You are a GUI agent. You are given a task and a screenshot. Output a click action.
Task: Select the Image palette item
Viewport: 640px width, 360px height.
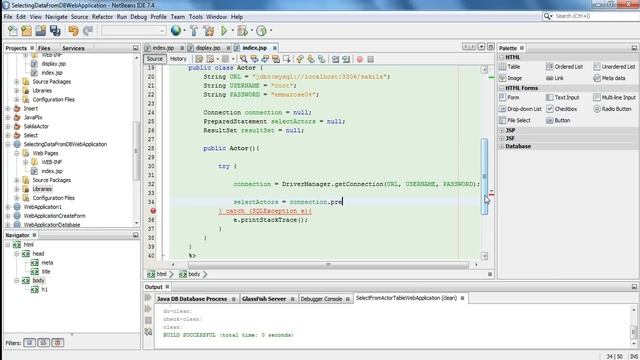511,78
